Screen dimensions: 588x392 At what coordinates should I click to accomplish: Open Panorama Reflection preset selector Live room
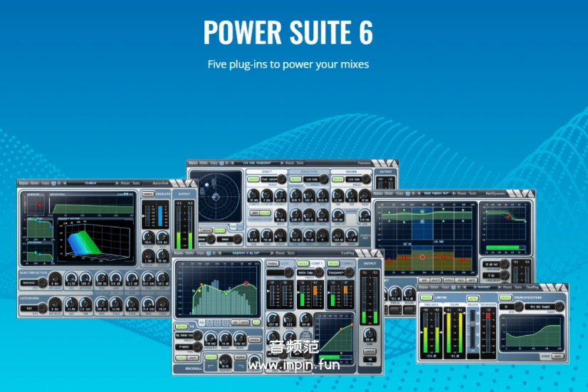[x=316, y=180]
